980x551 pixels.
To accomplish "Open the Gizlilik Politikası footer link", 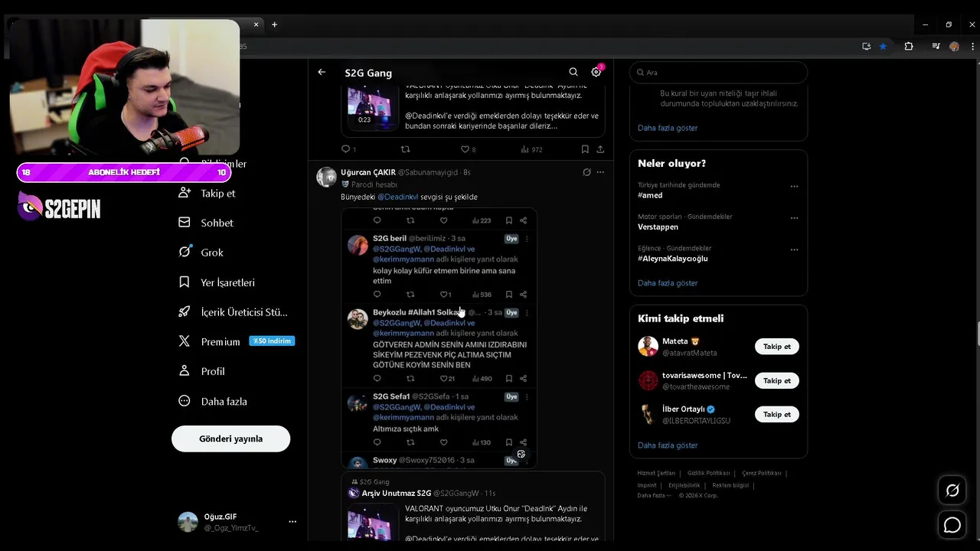I will pos(708,473).
